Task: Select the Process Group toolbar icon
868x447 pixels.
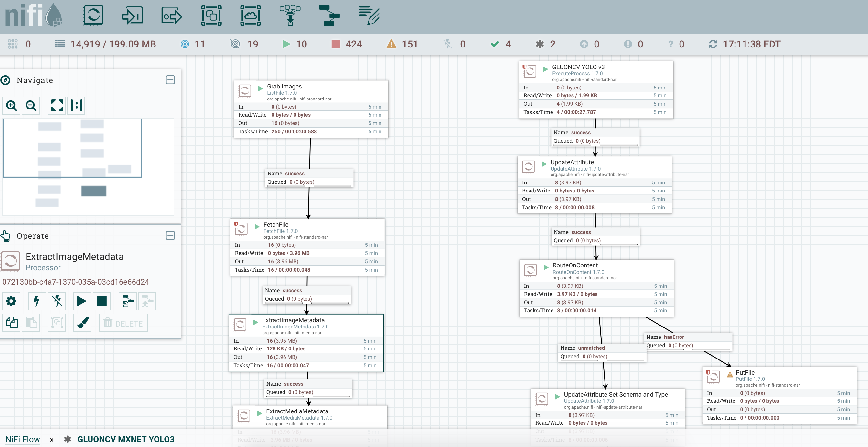Action: 211,16
